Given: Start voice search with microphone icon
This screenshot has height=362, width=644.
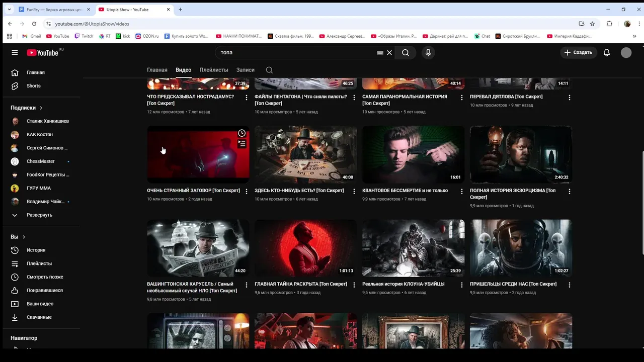Looking at the screenshot, I should pyautogui.click(x=428, y=52).
